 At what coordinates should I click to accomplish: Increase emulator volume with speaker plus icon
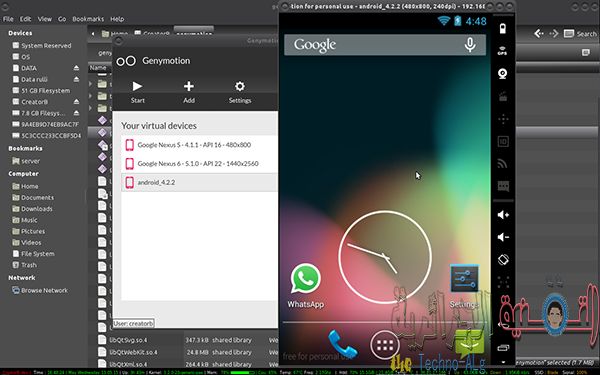point(503,215)
